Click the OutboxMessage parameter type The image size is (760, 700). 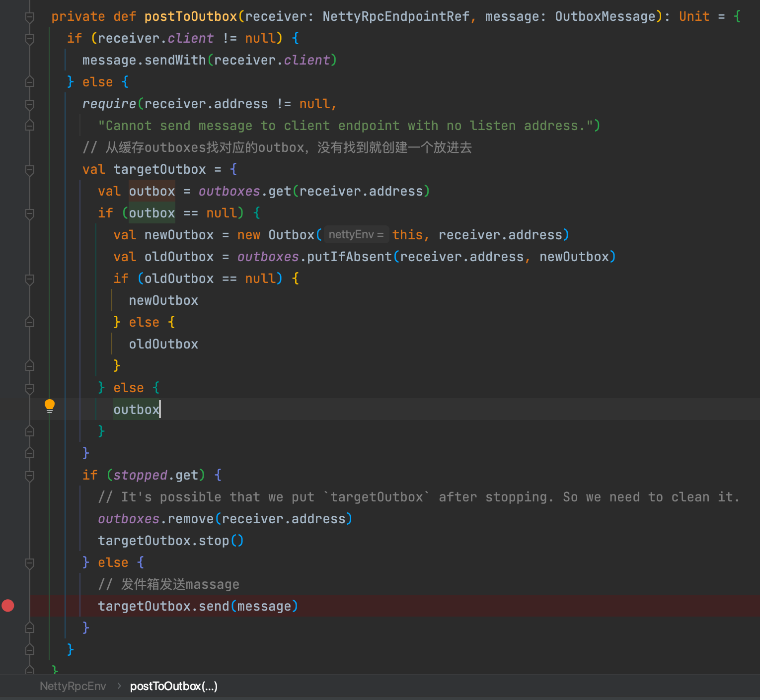606,16
